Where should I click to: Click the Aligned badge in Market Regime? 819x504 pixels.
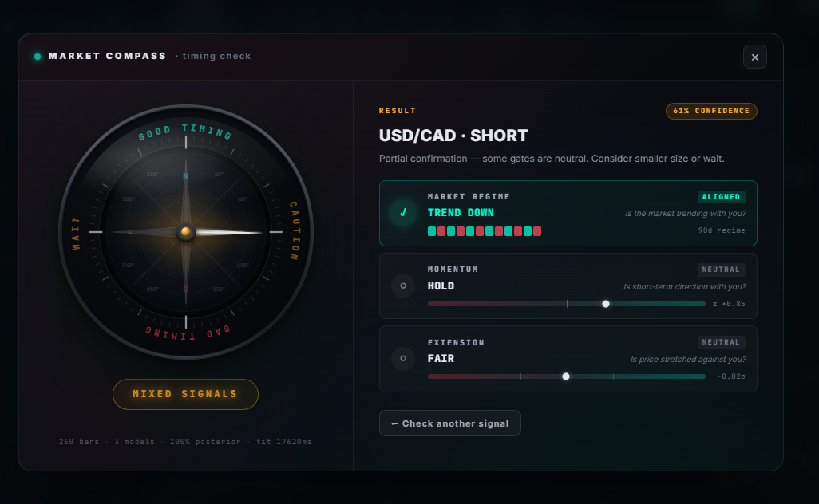(722, 197)
